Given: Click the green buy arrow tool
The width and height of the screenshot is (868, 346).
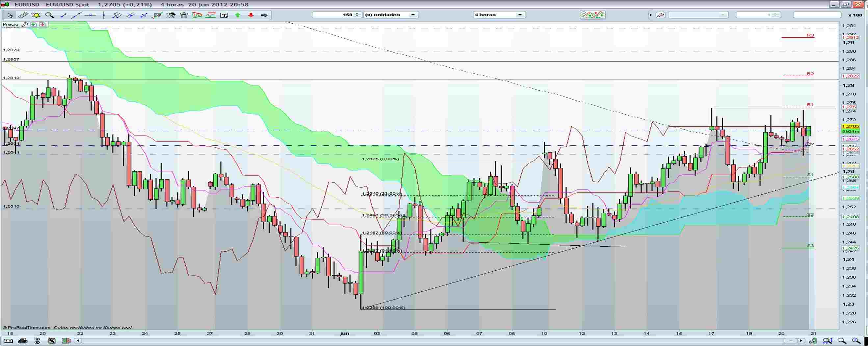Looking at the screenshot, I should 237,15.
